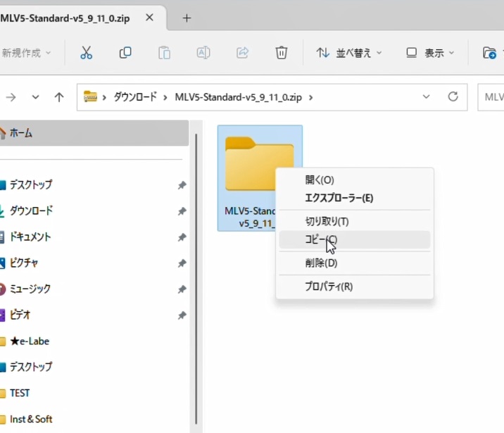Click the Share icon in toolbar
This screenshot has width=504, height=433.
[242, 53]
